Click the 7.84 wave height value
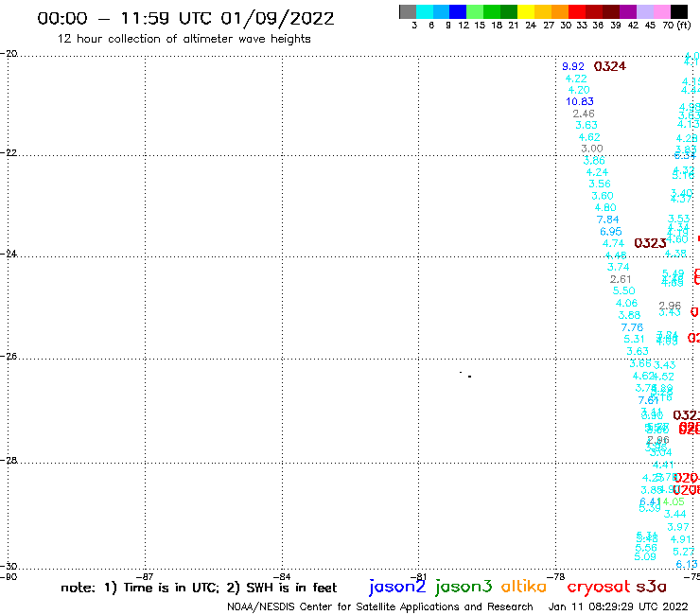Screen dimensions: 700x615 pyautogui.click(x=607, y=220)
